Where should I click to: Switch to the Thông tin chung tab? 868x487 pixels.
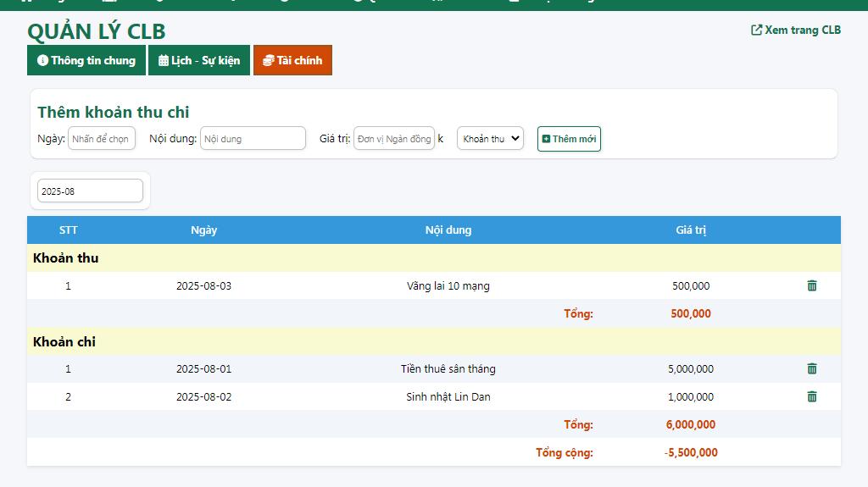pos(86,60)
